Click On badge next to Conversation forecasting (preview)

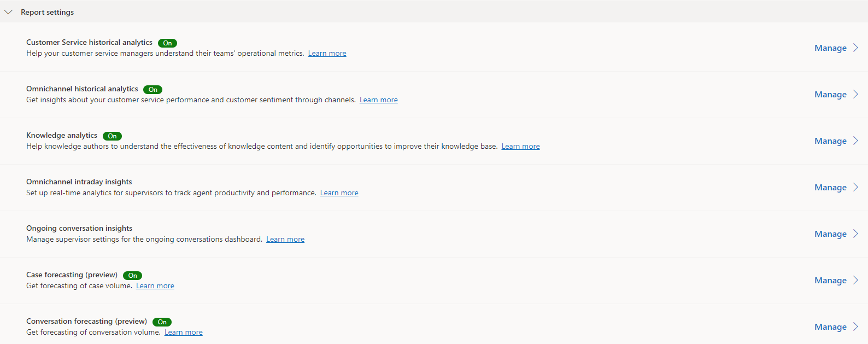pyautogui.click(x=162, y=322)
